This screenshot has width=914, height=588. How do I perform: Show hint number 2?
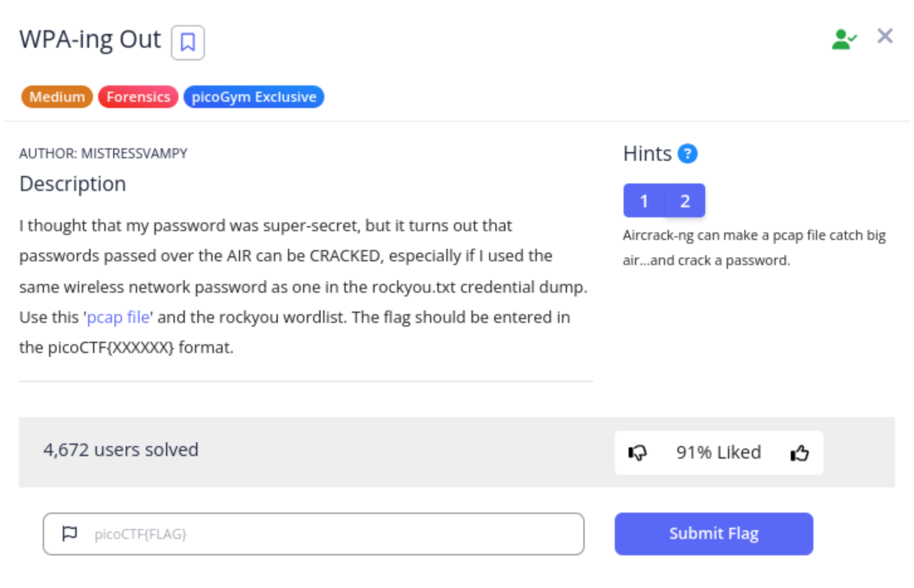[x=685, y=200]
